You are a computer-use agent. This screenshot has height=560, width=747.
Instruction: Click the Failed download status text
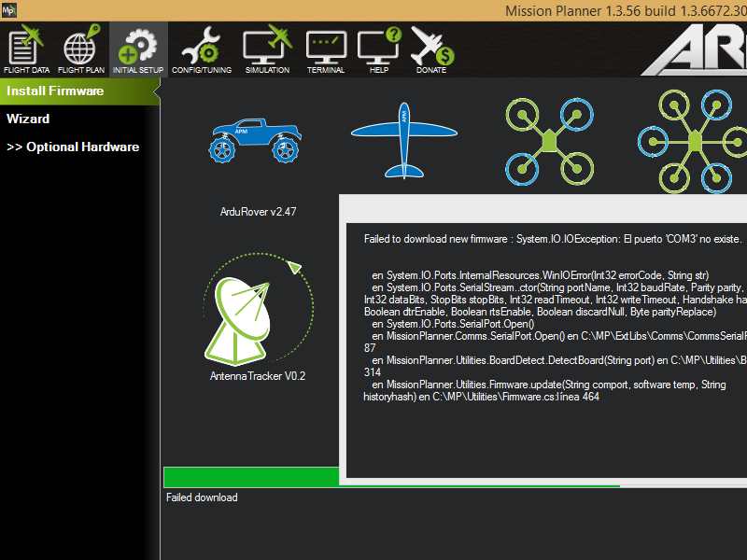coord(202,497)
